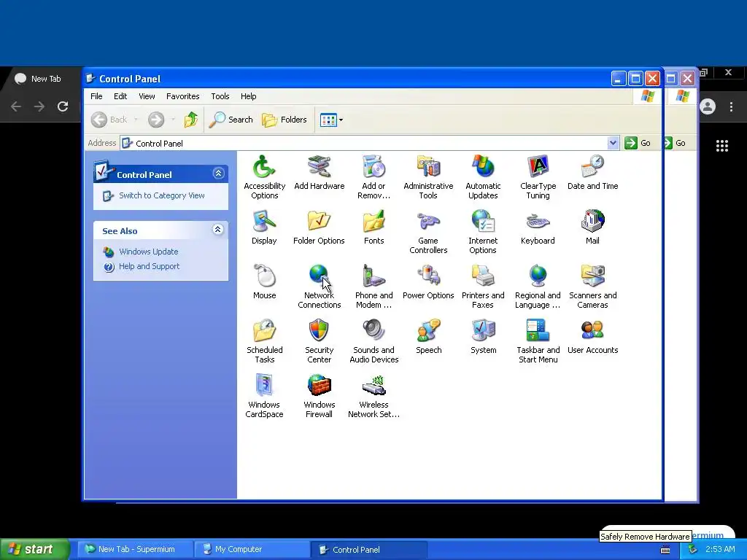Open Regional and Language icon

tap(538, 287)
